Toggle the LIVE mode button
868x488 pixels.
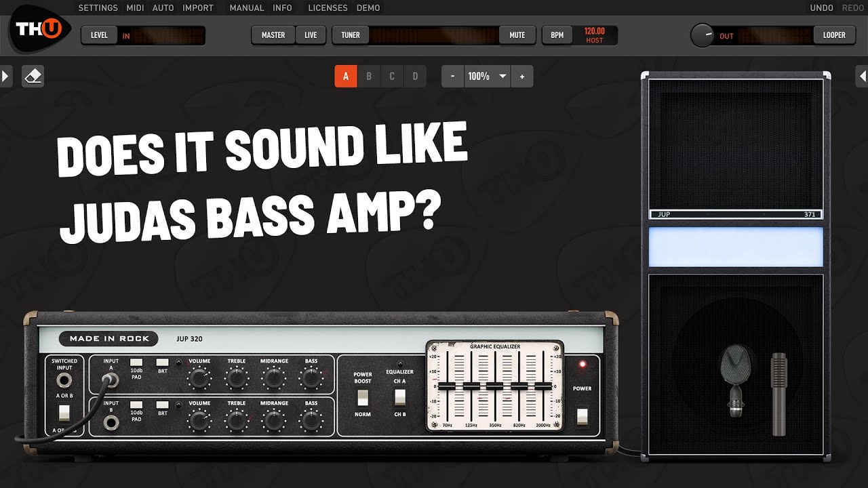click(x=311, y=35)
